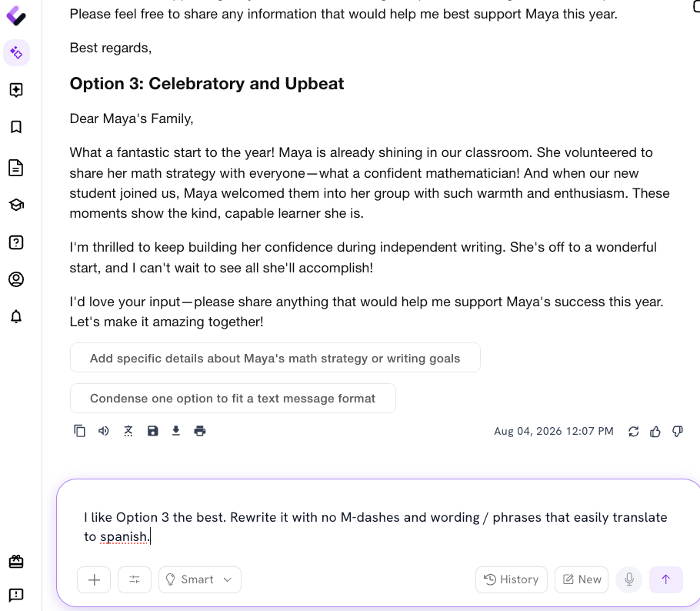Image resolution: width=700 pixels, height=611 pixels.
Task: Toggle the microphone voice input
Action: [629, 579]
